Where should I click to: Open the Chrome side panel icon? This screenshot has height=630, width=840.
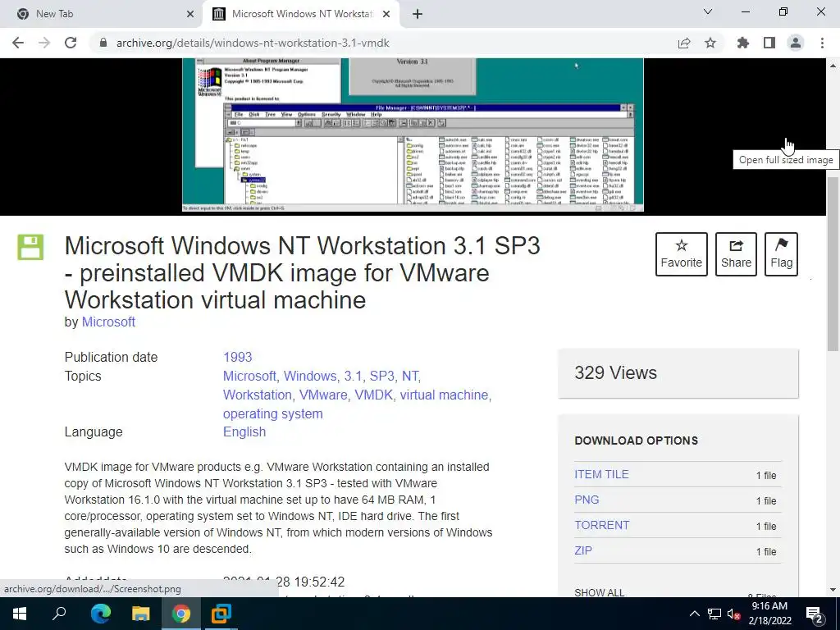click(769, 43)
